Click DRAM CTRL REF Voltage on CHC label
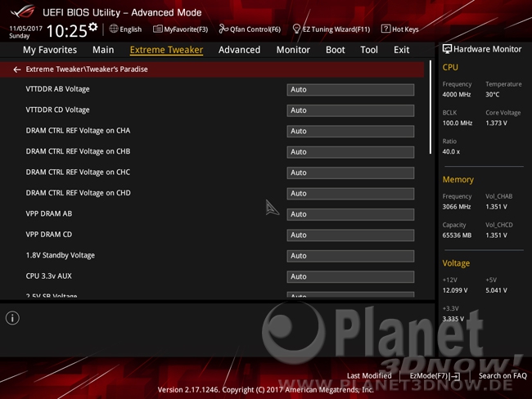The image size is (532, 399). 78,173
